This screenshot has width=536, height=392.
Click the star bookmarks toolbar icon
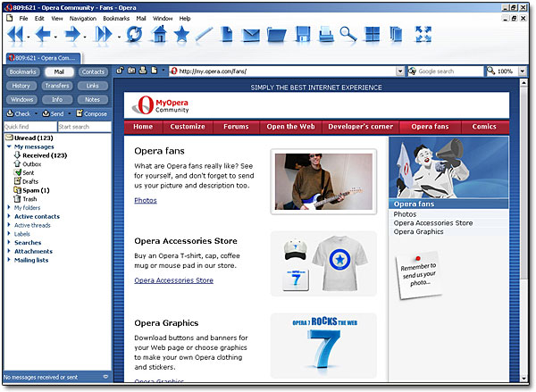pyautogui.click(x=181, y=35)
